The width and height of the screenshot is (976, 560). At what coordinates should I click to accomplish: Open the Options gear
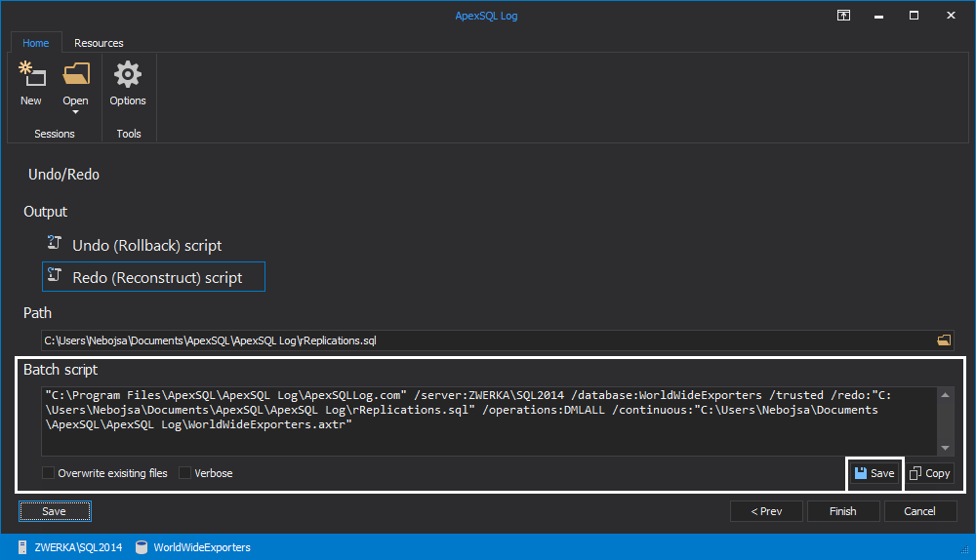[128, 83]
